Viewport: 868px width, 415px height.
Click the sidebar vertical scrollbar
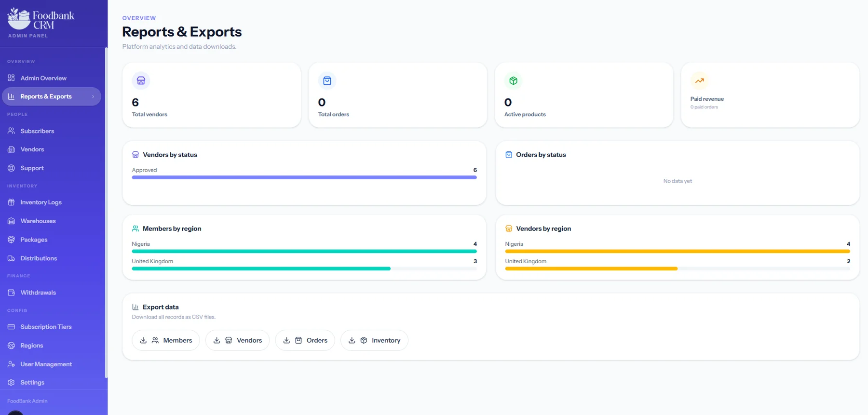106,212
